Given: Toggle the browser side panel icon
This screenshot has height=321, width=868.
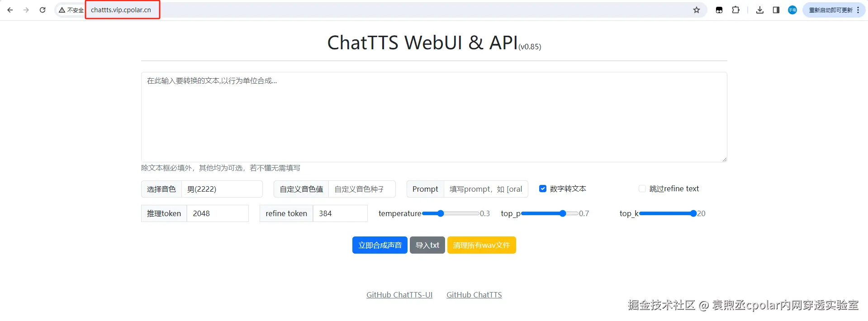Looking at the screenshot, I should pos(776,10).
